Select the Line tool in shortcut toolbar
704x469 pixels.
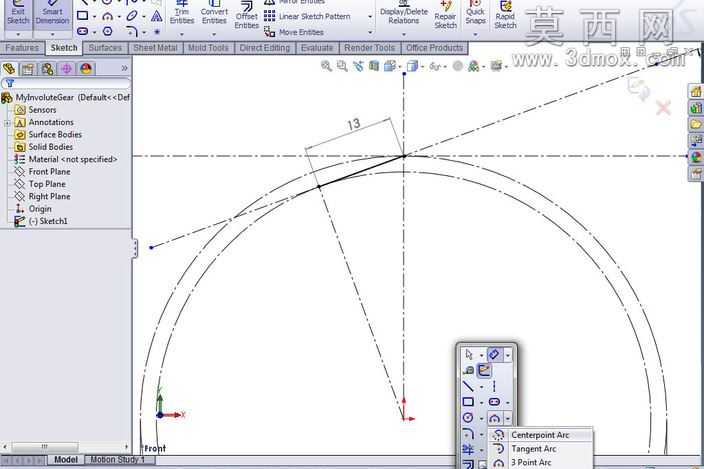[x=468, y=386]
